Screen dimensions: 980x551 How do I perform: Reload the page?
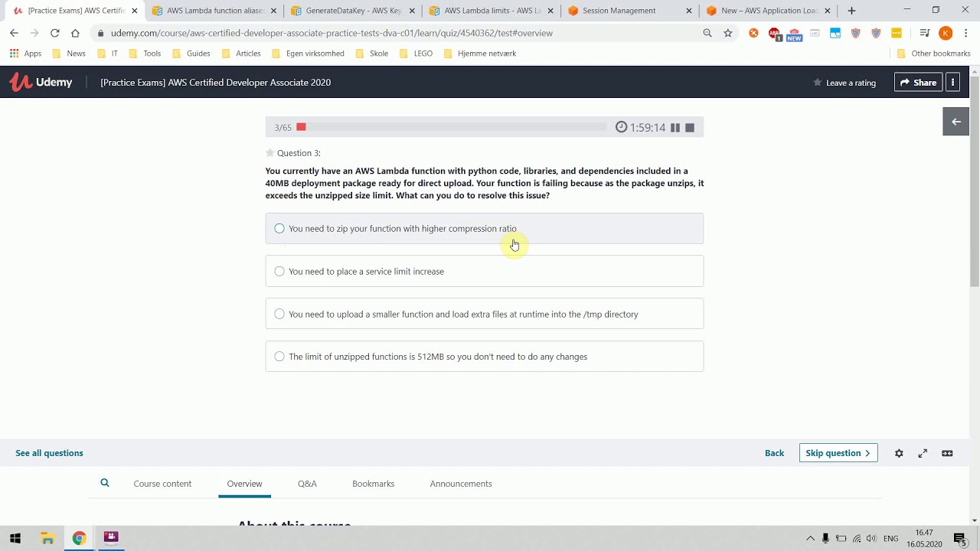(54, 33)
